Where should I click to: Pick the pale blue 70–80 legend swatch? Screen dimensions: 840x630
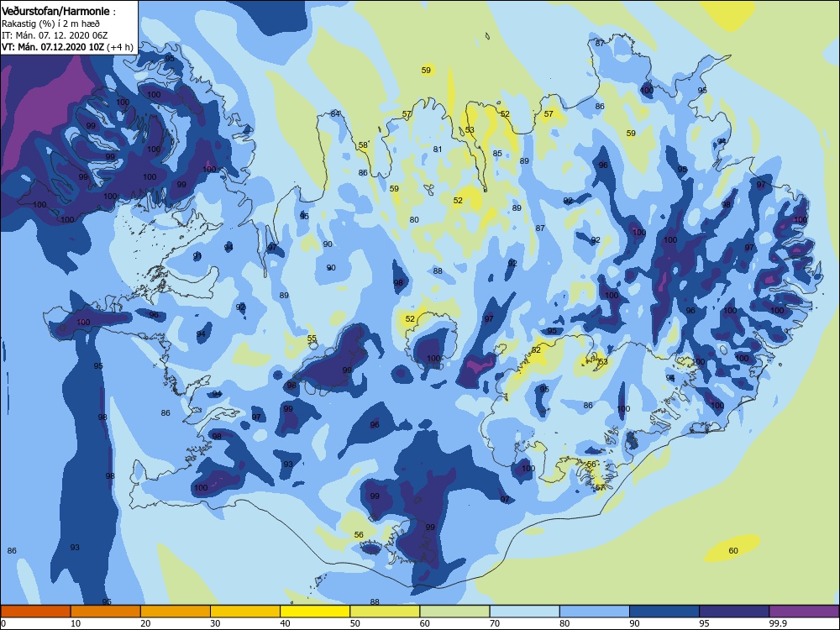pos(524,612)
